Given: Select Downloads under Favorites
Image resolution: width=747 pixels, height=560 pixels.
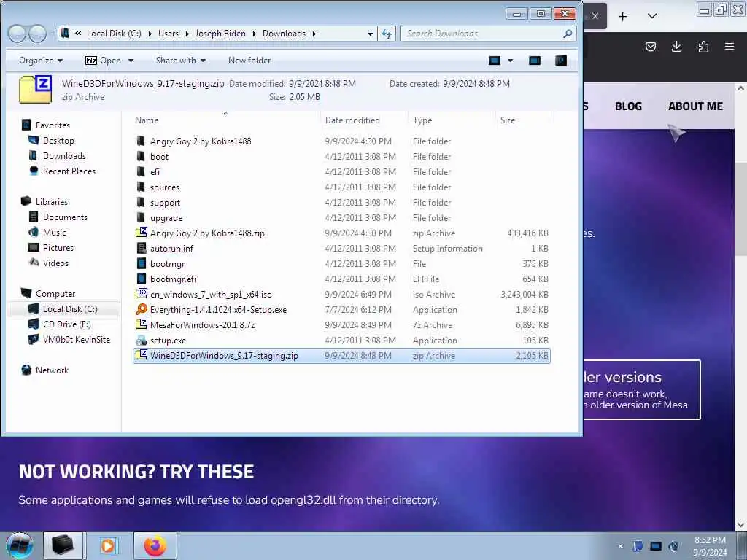Looking at the screenshot, I should pos(64,156).
